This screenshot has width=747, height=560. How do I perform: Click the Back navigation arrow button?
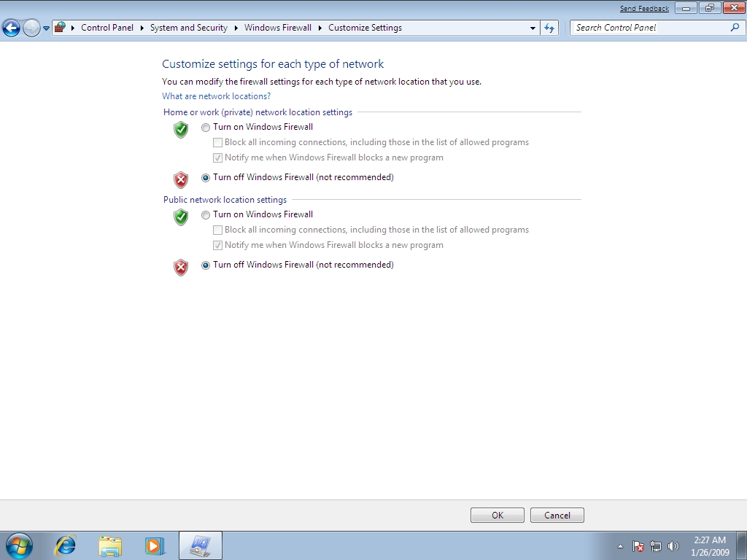[11, 28]
